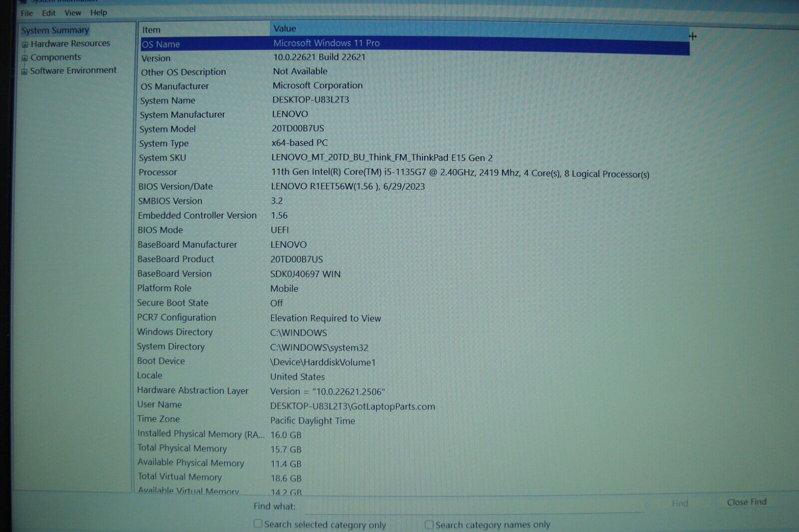This screenshot has width=799, height=532.
Task: Select System Summary in the tree
Action: [55, 30]
